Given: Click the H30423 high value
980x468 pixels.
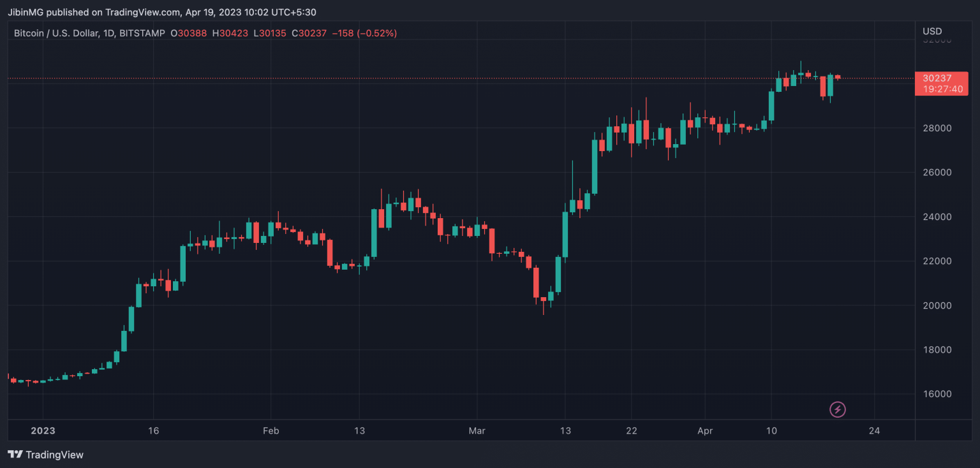Looking at the screenshot, I should (229, 33).
